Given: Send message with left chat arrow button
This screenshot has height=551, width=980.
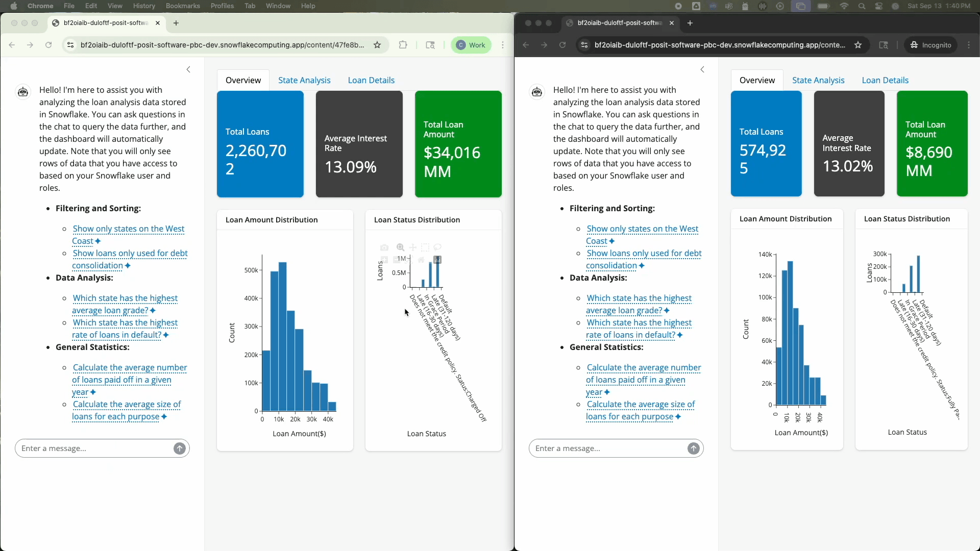Looking at the screenshot, I should (x=180, y=448).
